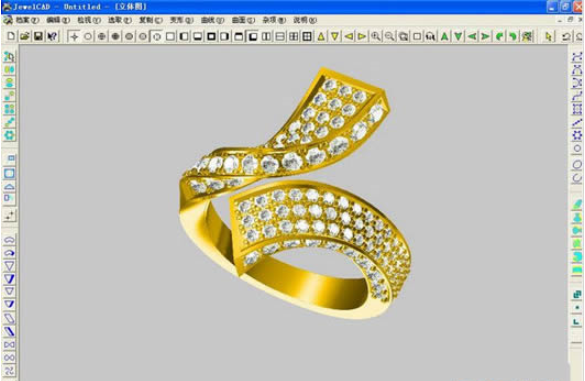Image resolution: width=585 pixels, height=381 pixels.
Task: Click the green curved counterclockwise rotate icon
Action: click(x=499, y=36)
